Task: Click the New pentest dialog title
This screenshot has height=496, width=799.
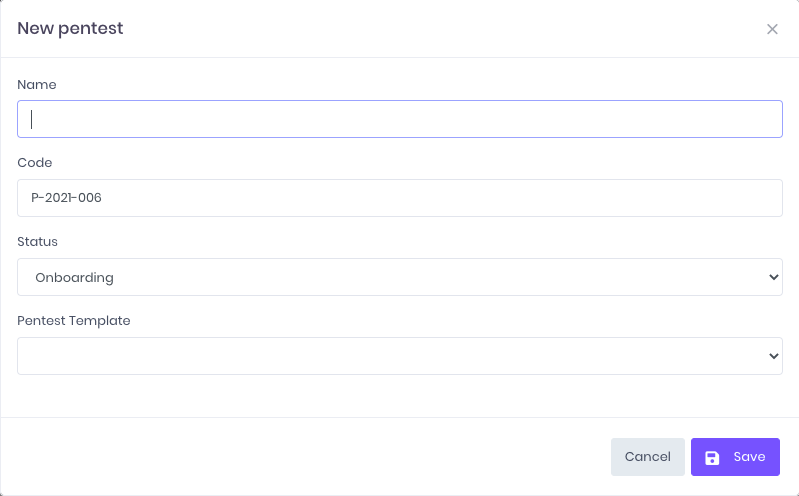Action: 70,28
